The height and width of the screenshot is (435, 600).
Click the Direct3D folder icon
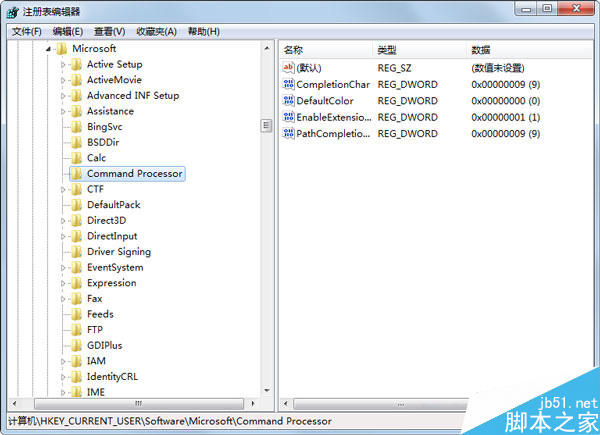tap(77, 220)
